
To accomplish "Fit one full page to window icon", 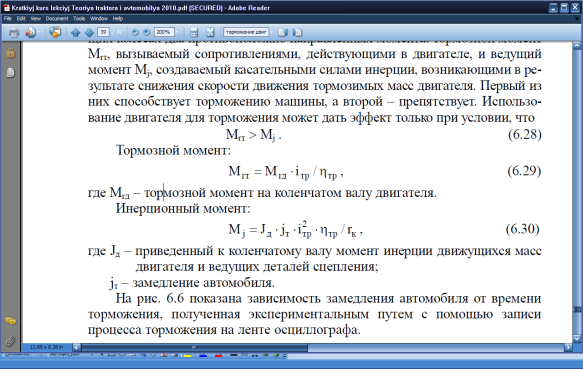I will click(210, 33).
